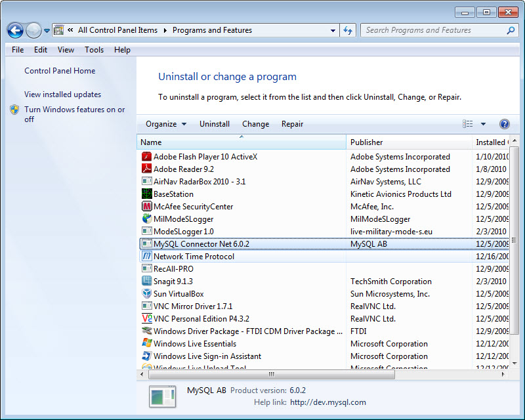Screen dimensions: 525x420
Task: Open help with the blue question mark
Action: coord(504,124)
